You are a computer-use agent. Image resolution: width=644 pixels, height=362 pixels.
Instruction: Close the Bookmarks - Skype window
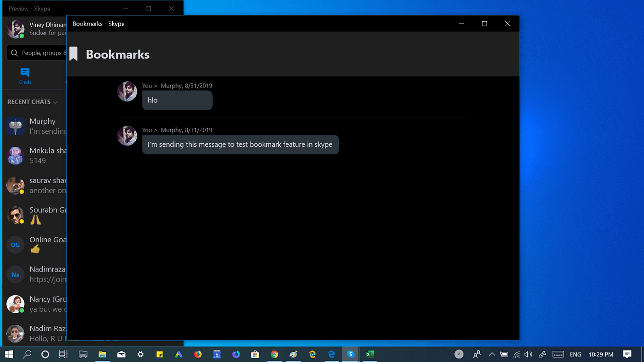[508, 24]
